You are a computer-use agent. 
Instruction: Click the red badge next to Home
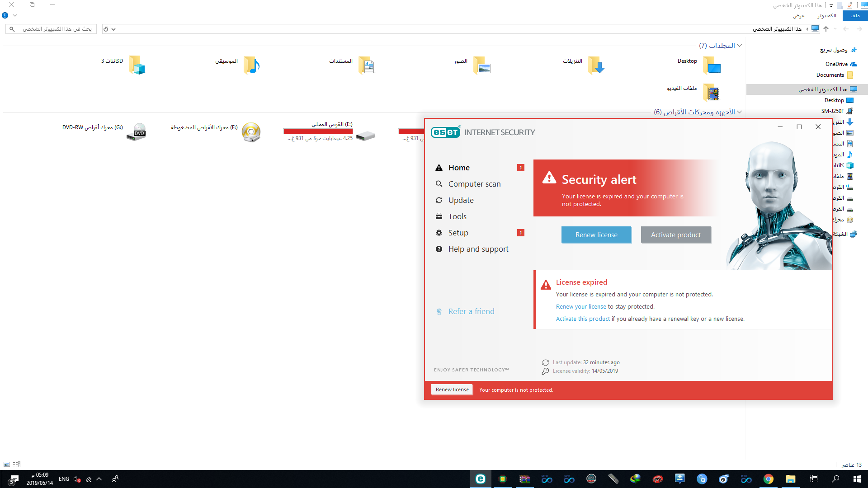click(521, 168)
